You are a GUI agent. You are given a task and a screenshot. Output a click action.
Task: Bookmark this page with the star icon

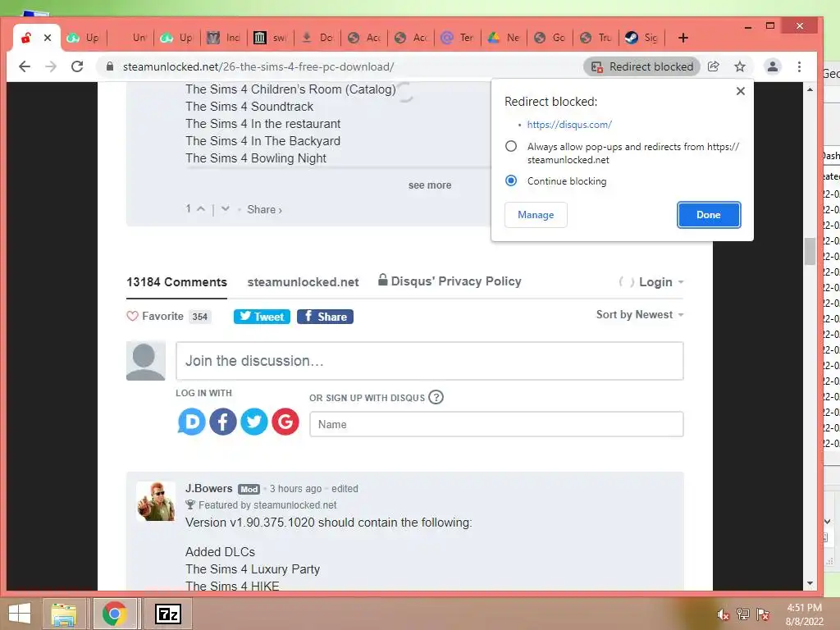tap(740, 66)
